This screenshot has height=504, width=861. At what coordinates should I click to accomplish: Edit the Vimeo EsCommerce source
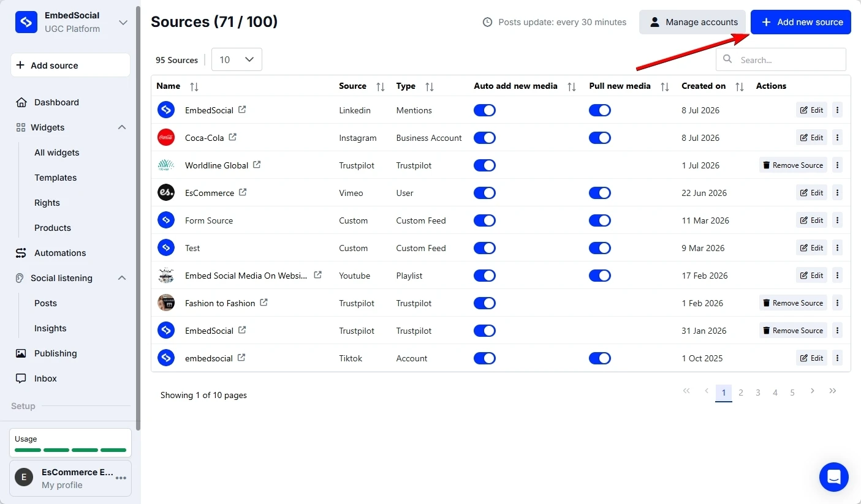(x=812, y=192)
